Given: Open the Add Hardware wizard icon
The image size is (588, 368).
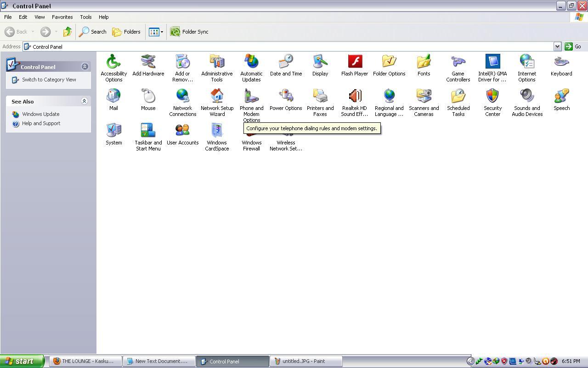Looking at the screenshot, I should click(x=148, y=61).
